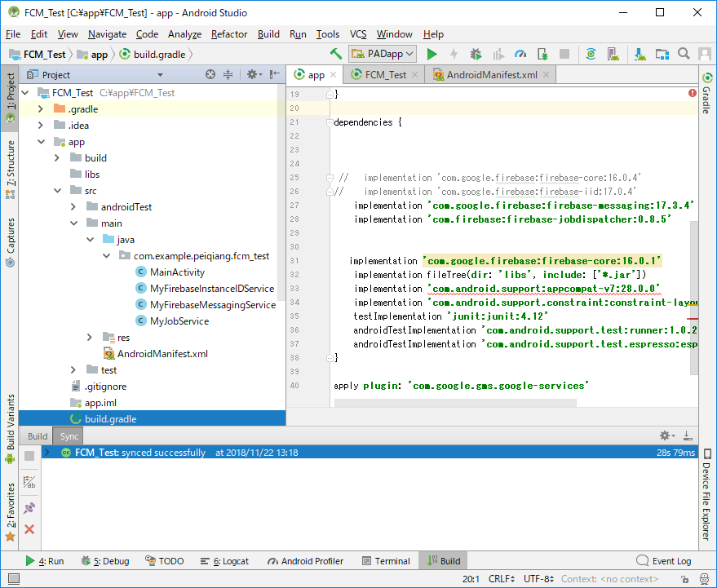Run the app with green play button

[432, 54]
